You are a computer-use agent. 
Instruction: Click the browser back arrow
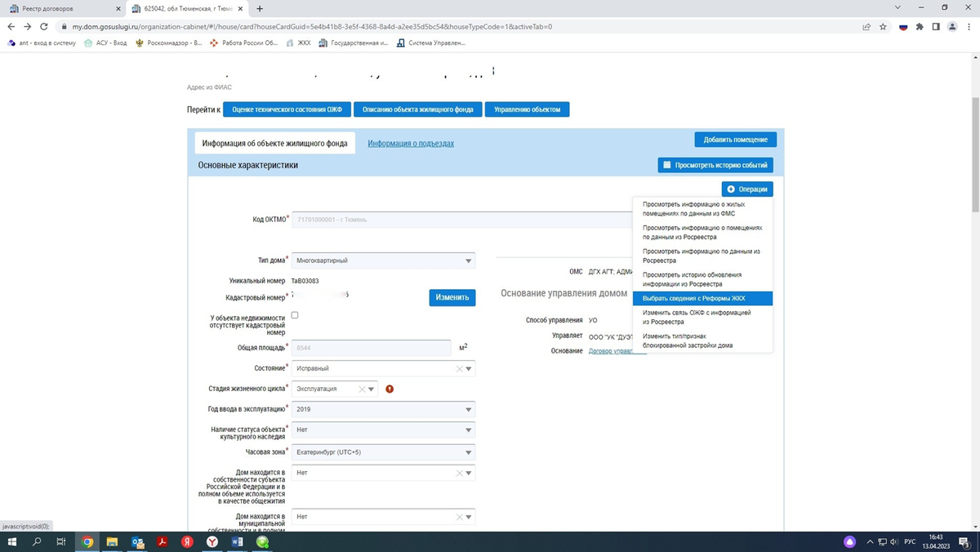(x=11, y=26)
